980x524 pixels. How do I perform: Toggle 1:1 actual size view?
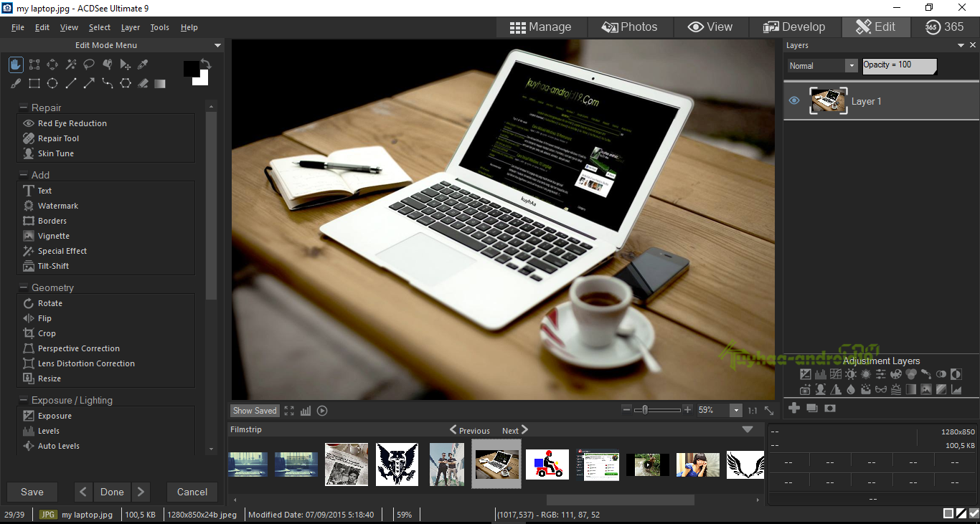tap(753, 411)
